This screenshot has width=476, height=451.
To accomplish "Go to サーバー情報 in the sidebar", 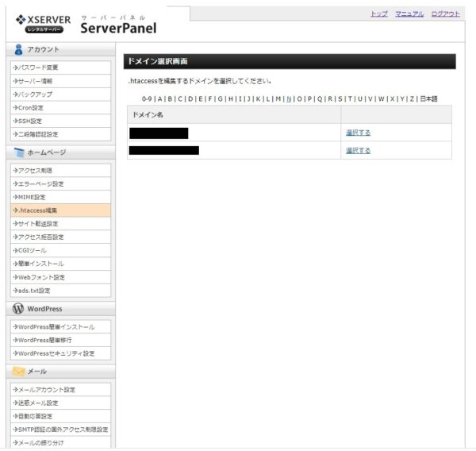I will (x=35, y=81).
